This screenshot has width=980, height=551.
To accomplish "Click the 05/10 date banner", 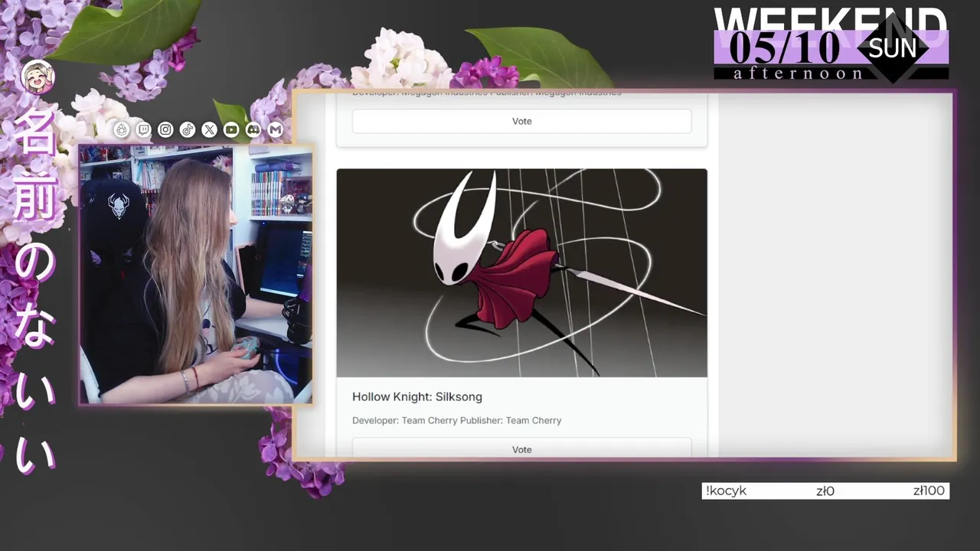I will point(785,48).
